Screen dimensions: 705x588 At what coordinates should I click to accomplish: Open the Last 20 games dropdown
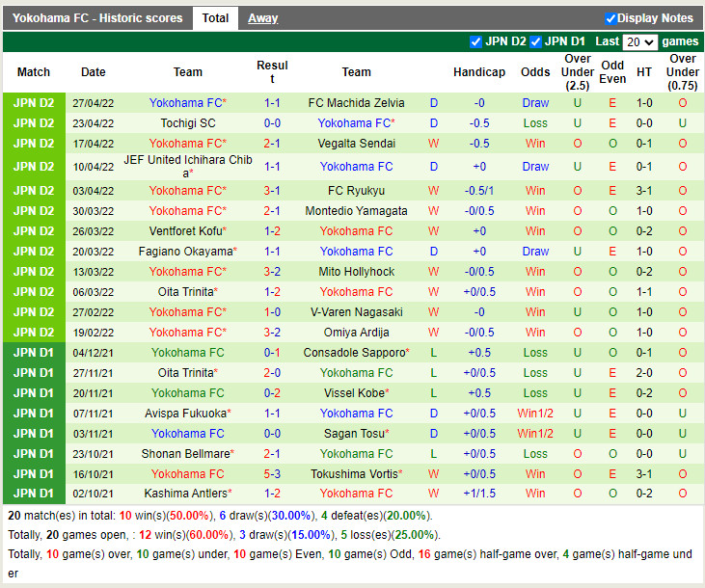(x=639, y=42)
